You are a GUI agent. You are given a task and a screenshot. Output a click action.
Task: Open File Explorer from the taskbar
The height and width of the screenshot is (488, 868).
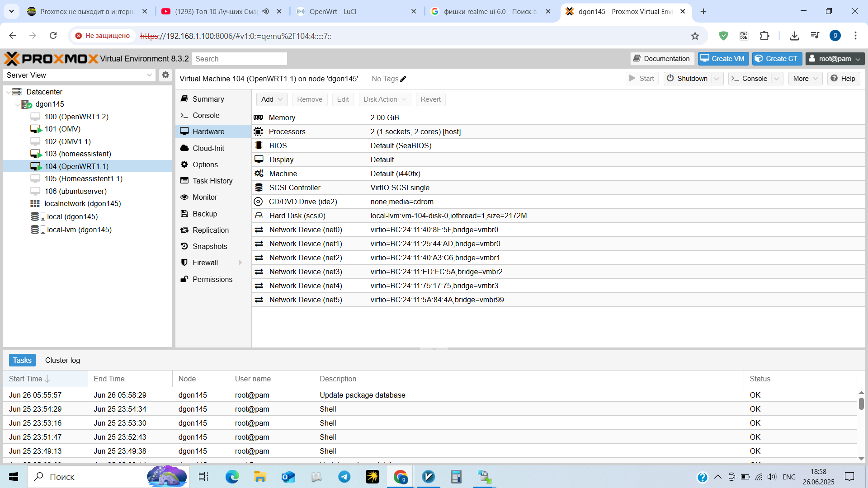pos(260,477)
